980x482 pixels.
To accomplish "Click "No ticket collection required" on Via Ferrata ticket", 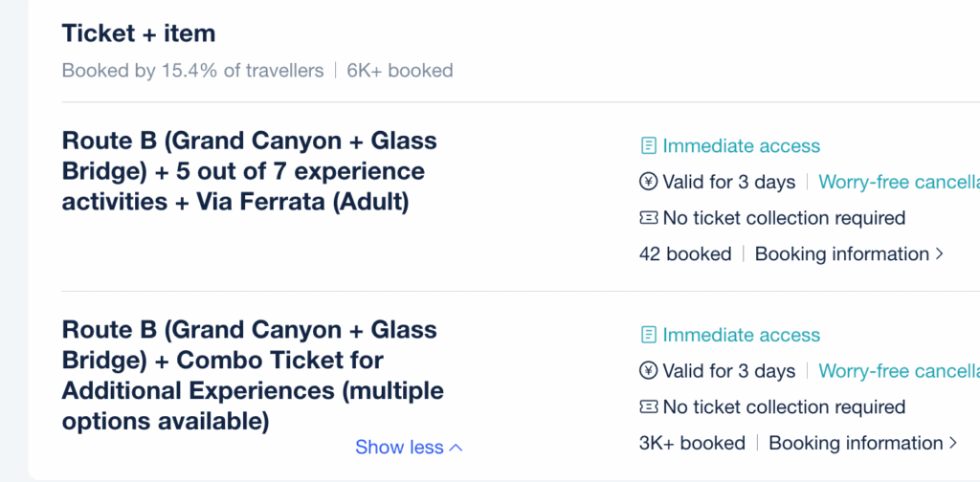I will (784, 218).
